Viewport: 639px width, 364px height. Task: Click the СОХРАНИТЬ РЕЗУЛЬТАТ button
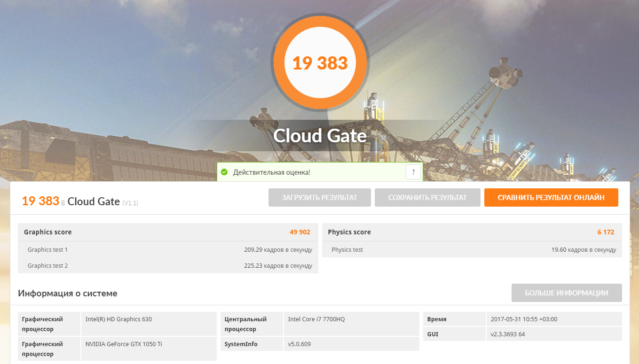coord(427,198)
